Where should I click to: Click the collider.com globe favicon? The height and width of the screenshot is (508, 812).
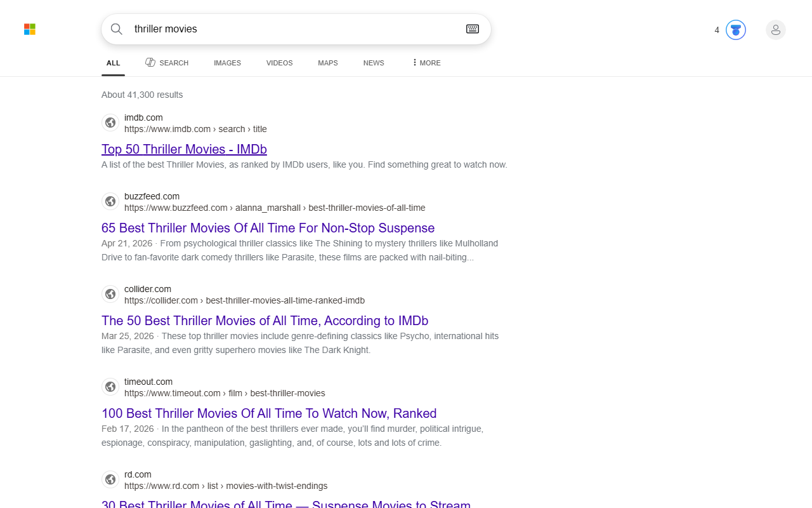tap(110, 294)
